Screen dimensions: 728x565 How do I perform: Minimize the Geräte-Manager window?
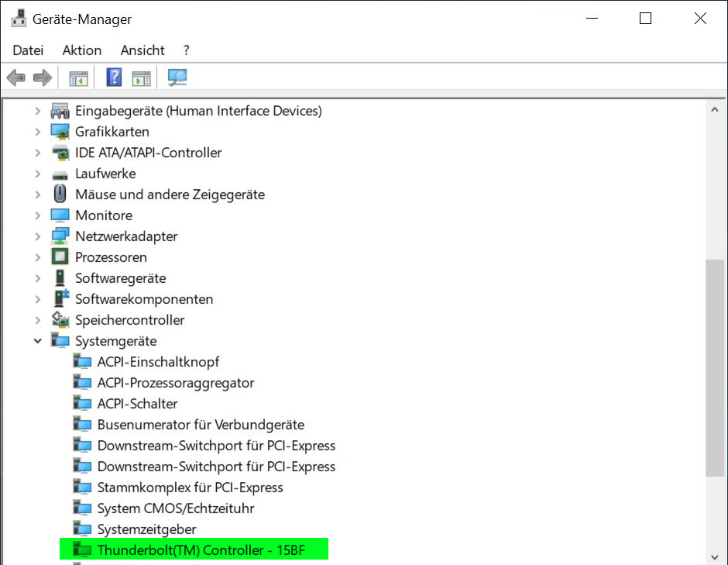592,19
